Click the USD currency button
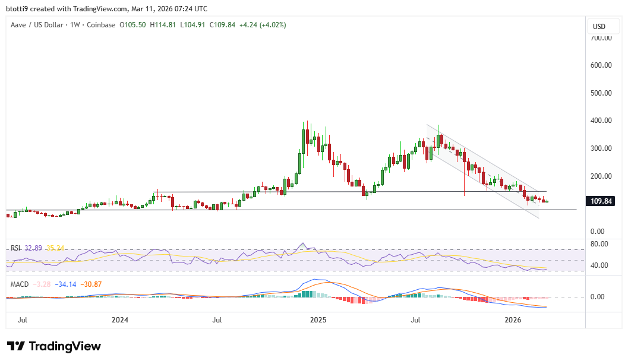628x364 pixels. [599, 27]
